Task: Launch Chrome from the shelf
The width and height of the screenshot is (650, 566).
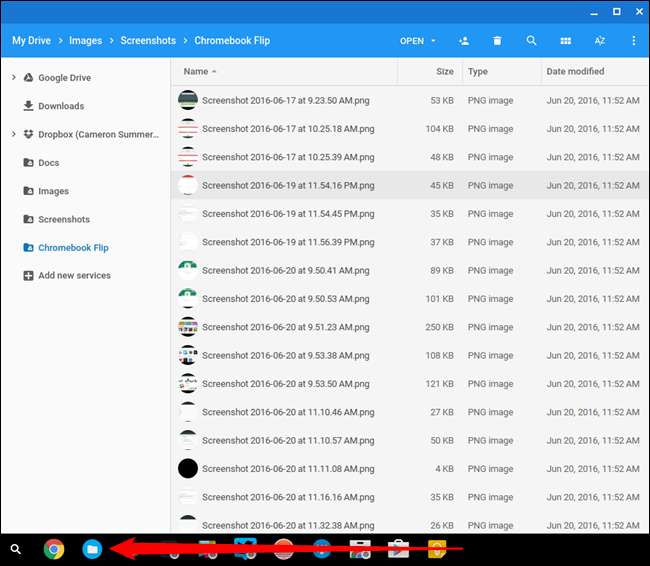Action: pyautogui.click(x=54, y=548)
